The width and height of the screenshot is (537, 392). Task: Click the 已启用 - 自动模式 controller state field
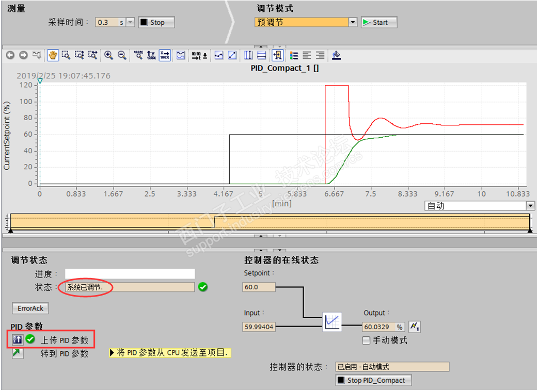[x=392, y=367]
